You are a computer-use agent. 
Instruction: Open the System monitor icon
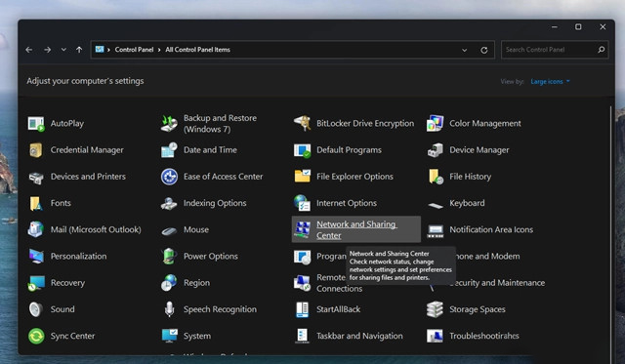[x=169, y=336]
